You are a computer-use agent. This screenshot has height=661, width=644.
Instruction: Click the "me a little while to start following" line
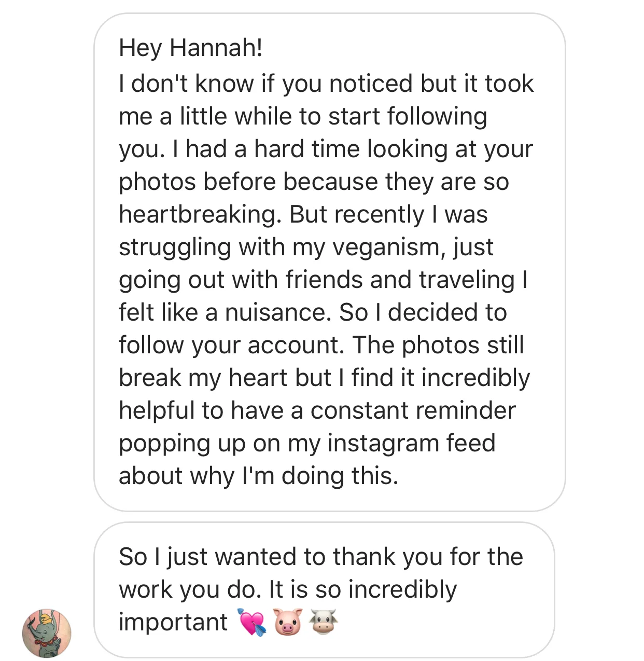[x=303, y=116]
